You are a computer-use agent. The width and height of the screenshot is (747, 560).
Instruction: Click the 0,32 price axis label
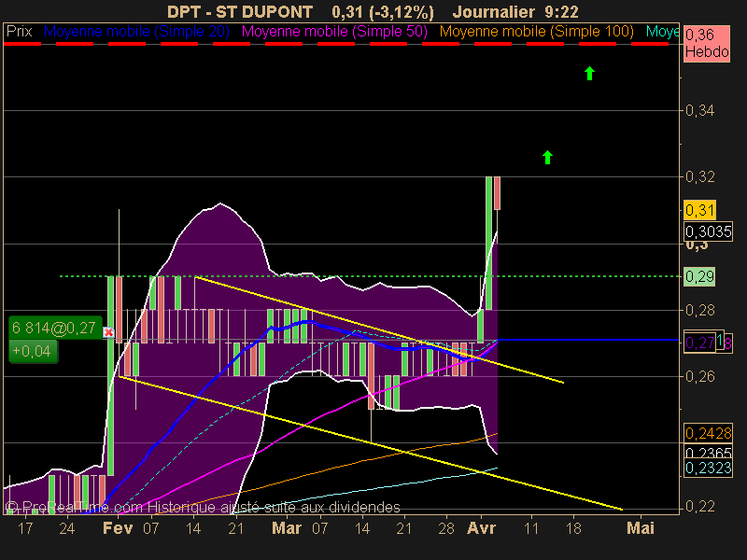[x=699, y=176]
